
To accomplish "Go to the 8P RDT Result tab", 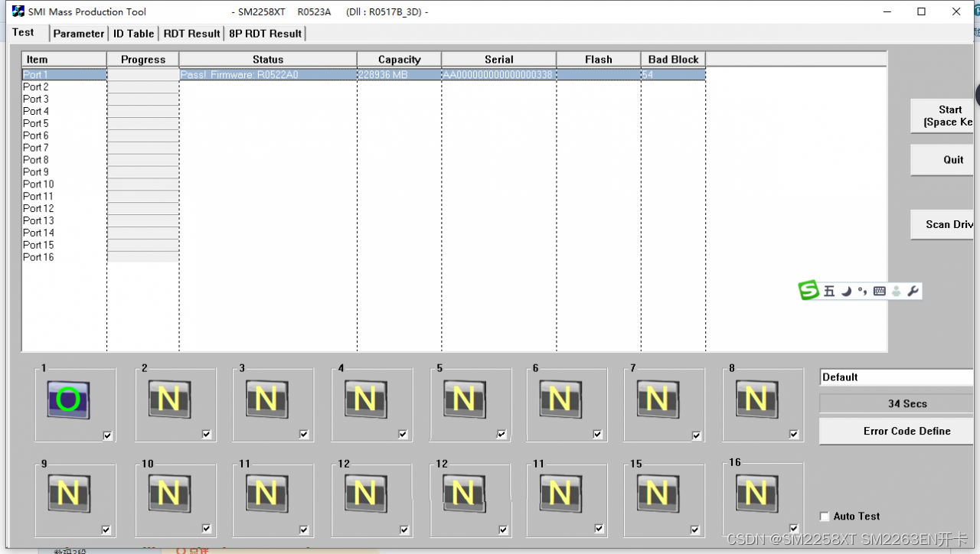I will click(x=266, y=34).
